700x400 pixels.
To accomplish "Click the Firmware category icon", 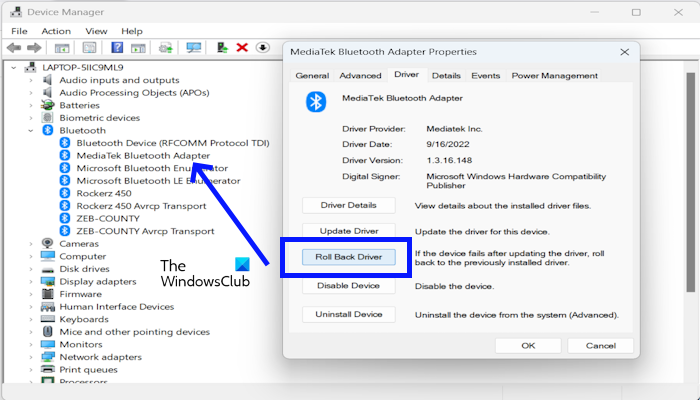I will pos(47,294).
